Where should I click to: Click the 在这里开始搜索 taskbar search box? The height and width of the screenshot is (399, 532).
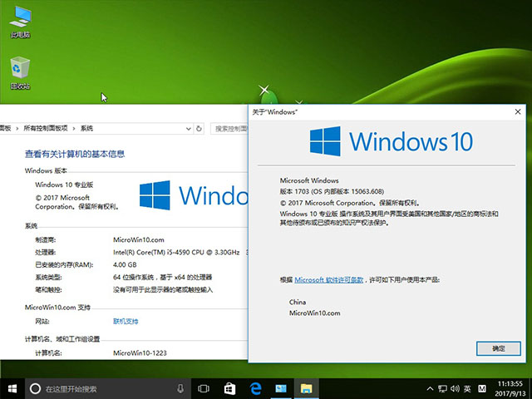(x=109, y=388)
